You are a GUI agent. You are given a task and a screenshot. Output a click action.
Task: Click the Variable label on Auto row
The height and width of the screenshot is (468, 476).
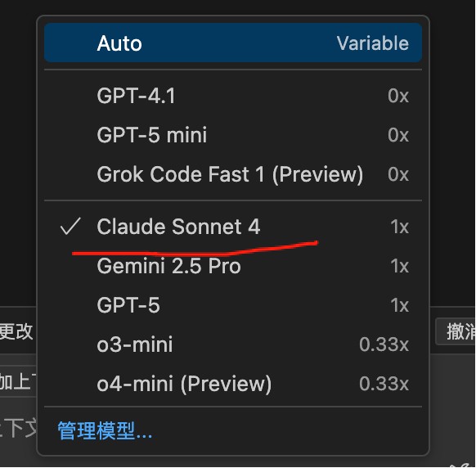pos(372,43)
